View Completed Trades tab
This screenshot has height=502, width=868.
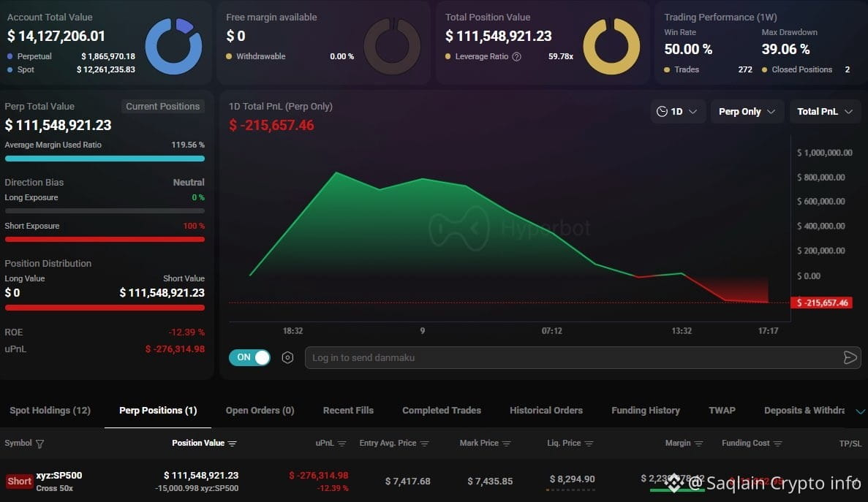pos(442,410)
